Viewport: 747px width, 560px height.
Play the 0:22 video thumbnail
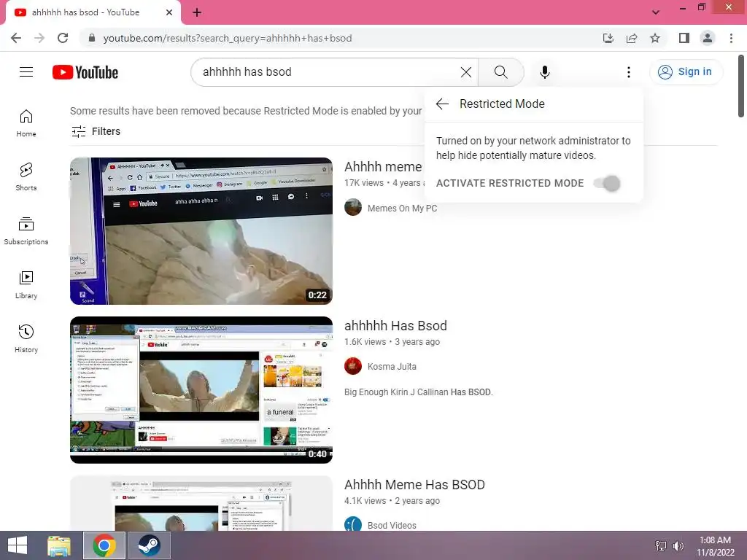click(x=201, y=231)
